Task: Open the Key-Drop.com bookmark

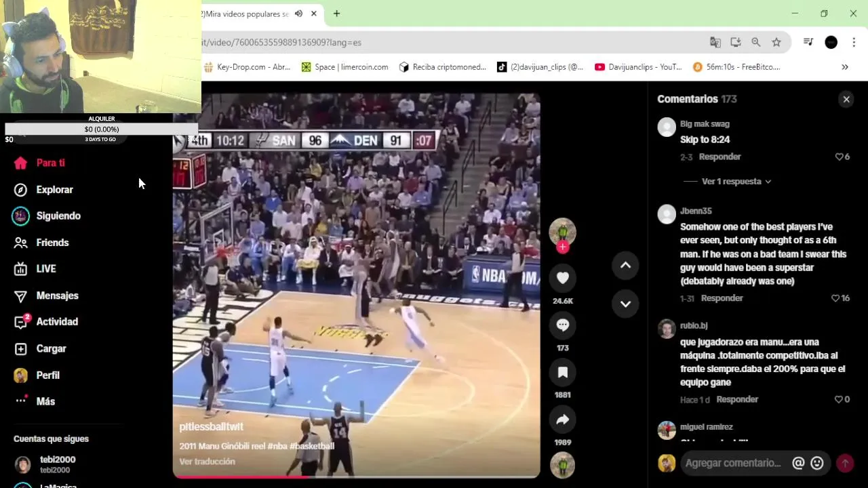Action: pos(247,67)
